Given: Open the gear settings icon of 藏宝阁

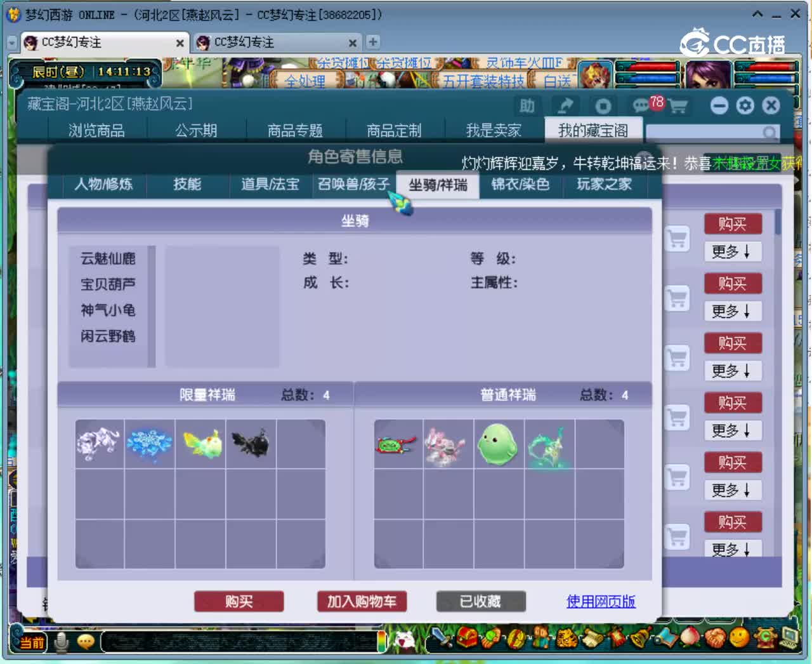Looking at the screenshot, I should 745,105.
